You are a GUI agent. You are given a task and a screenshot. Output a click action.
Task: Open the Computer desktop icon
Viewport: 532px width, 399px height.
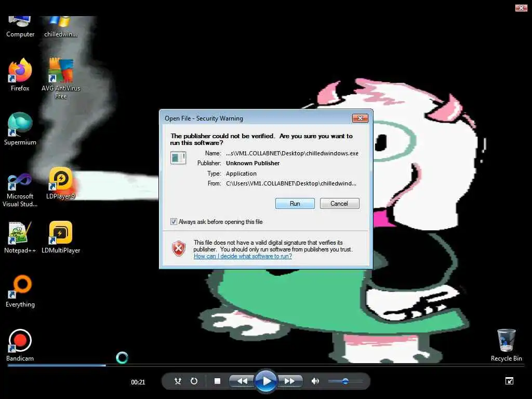20,26
